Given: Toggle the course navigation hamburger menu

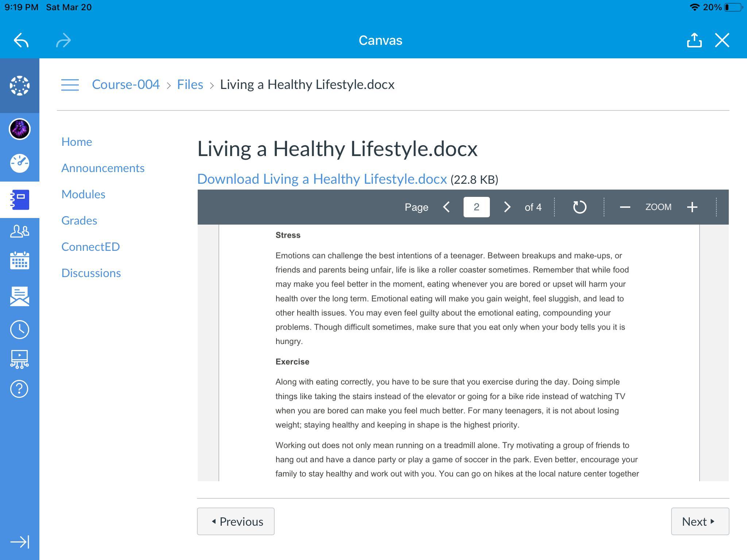Looking at the screenshot, I should [x=70, y=85].
